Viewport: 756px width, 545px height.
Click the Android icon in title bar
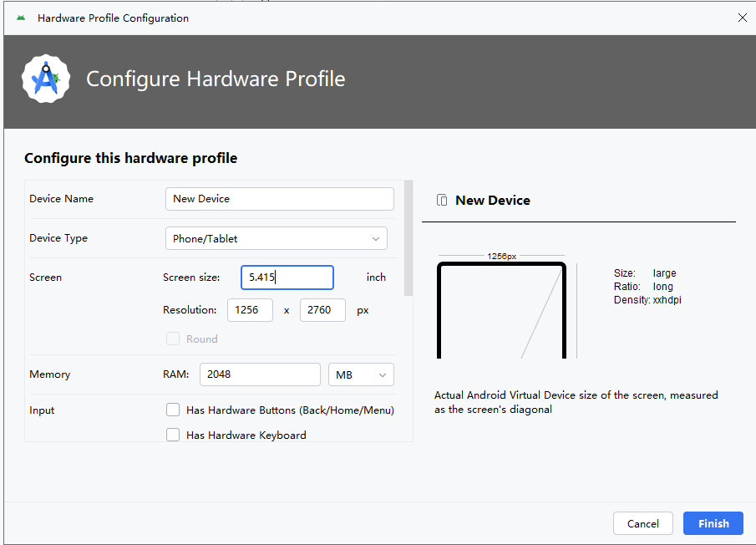pyautogui.click(x=21, y=18)
